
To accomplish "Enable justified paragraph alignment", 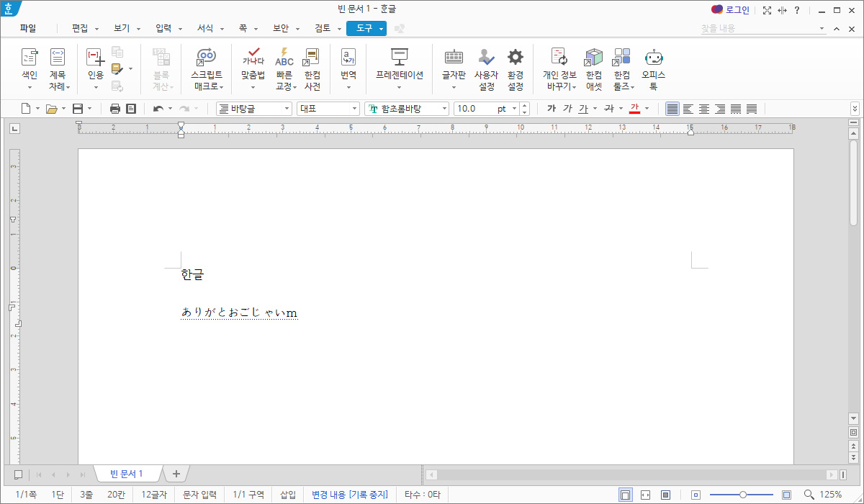I will click(x=672, y=109).
